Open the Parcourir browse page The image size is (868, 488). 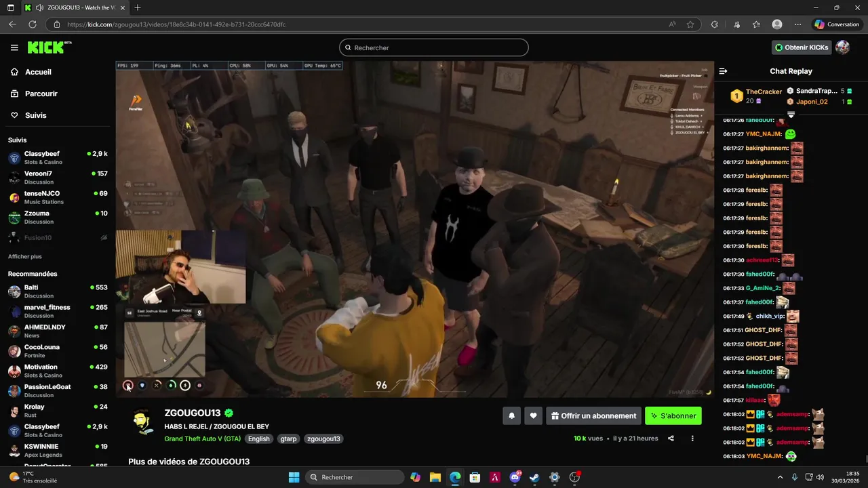click(x=41, y=94)
